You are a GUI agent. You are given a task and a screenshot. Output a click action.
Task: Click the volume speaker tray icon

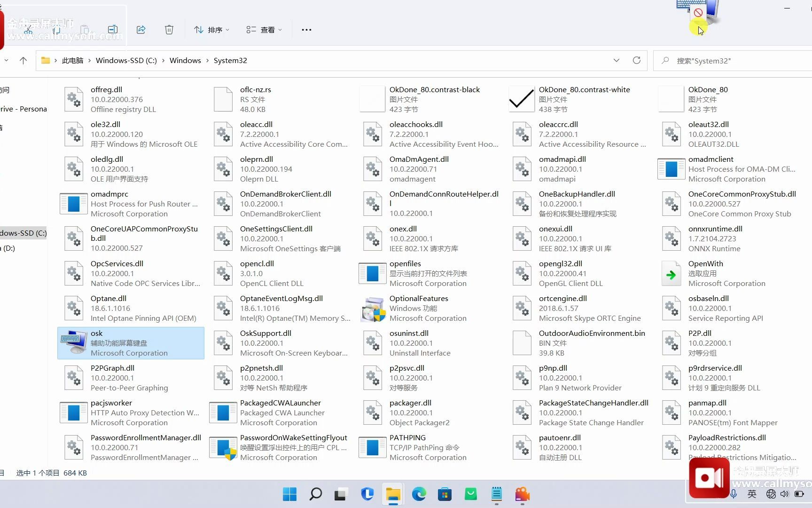[x=784, y=494]
